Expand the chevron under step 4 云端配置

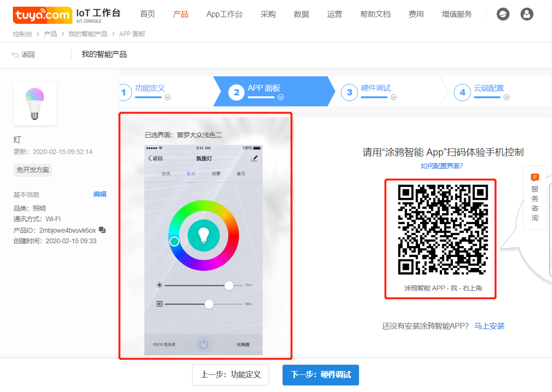(506, 97)
